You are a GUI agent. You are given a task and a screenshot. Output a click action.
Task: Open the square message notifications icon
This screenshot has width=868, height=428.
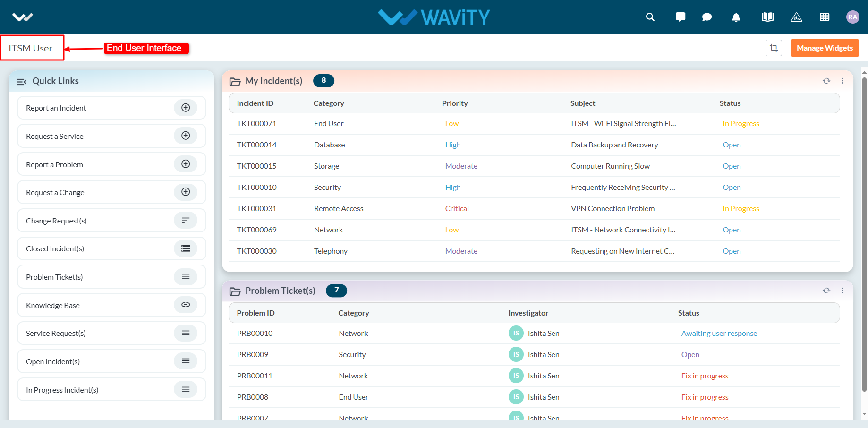point(681,17)
